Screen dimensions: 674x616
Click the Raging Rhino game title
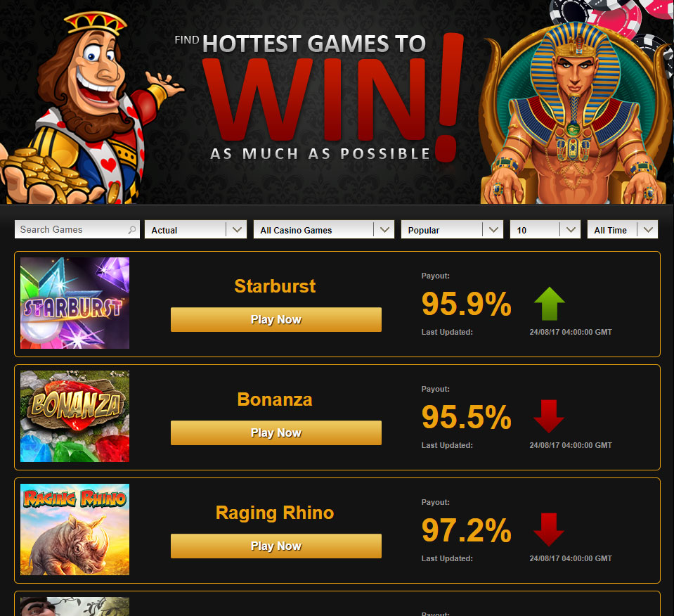point(275,513)
